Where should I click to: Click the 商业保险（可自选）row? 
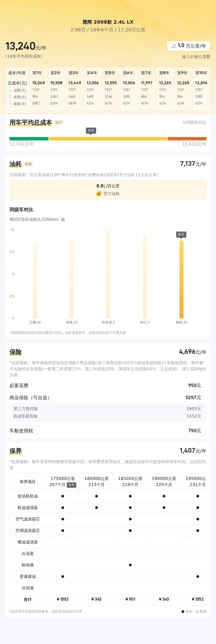point(108,397)
